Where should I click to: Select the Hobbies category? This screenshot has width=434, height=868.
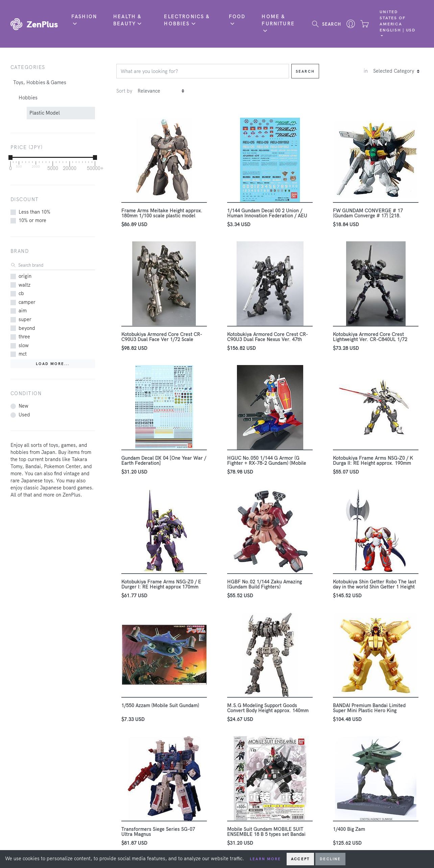pos(28,98)
